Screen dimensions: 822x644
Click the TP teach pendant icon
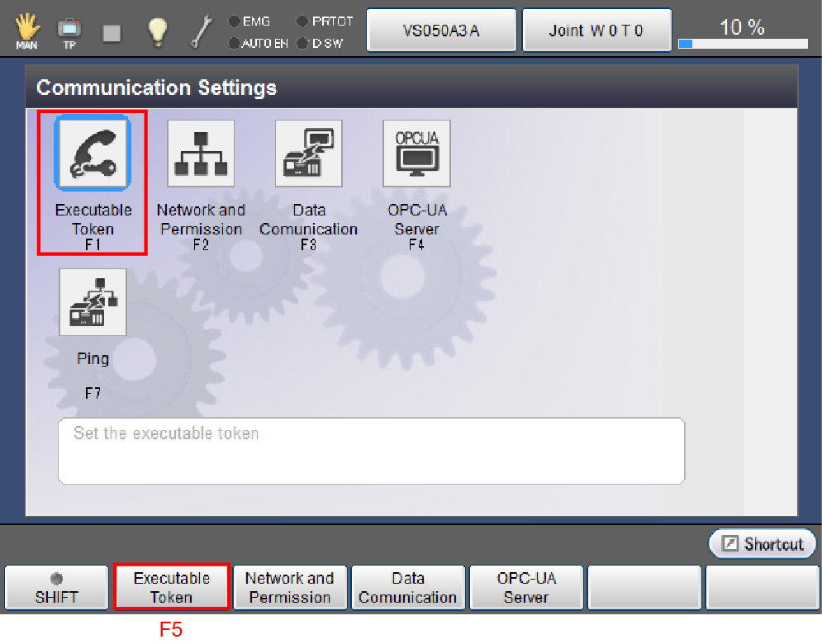(69, 31)
